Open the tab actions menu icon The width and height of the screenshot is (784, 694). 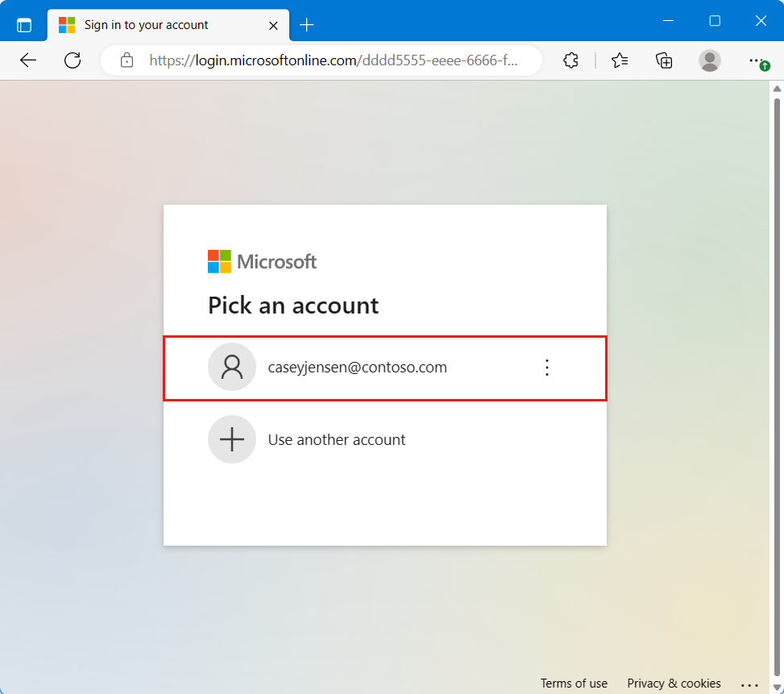(x=23, y=24)
